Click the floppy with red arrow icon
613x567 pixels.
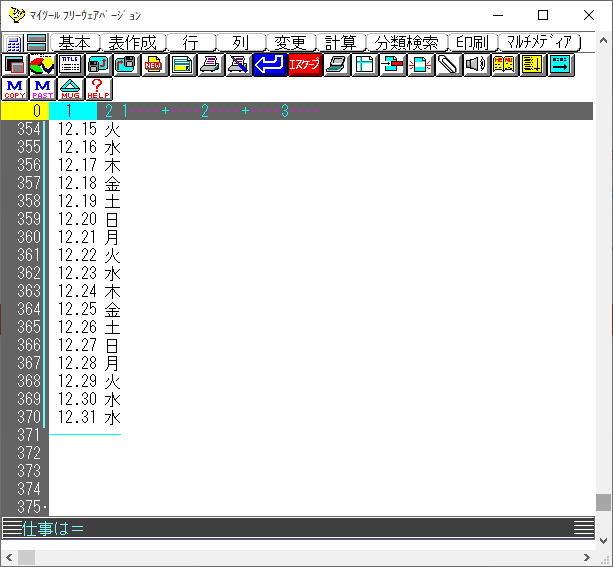click(x=126, y=65)
